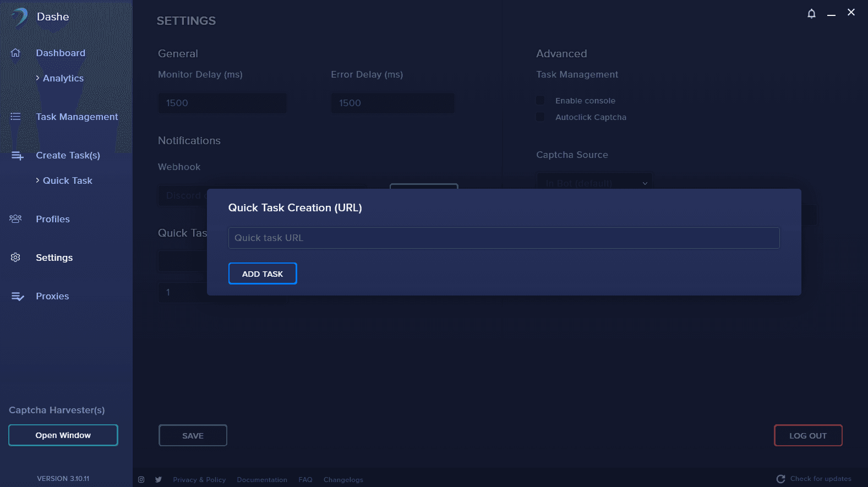Click the Quick task URL input field
The height and width of the screenshot is (487, 868).
[x=504, y=238]
